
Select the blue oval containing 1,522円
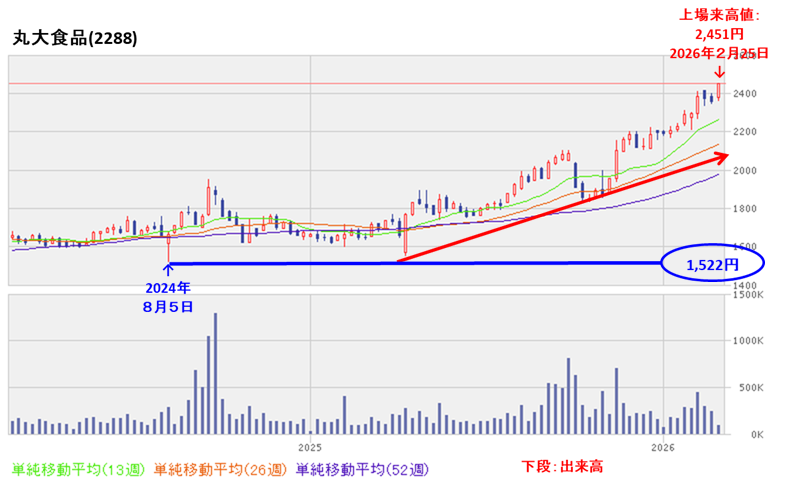712,265
